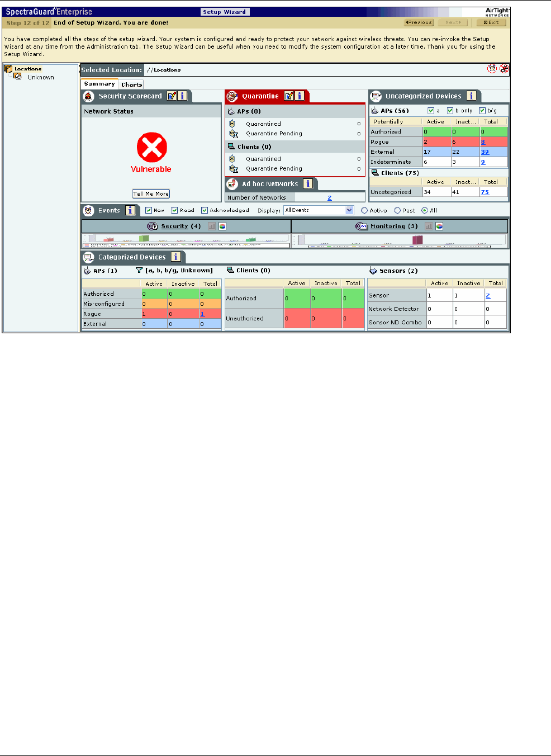Click the Exit wizard button
Image resolution: width=551 pixels, height=756 pixels.
click(x=491, y=22)
